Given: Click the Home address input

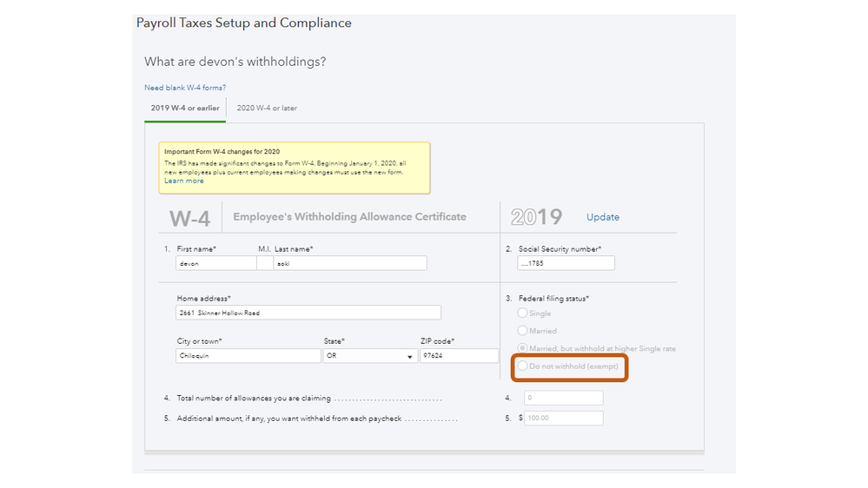Looking at the screenshot, I should (308, 313).
